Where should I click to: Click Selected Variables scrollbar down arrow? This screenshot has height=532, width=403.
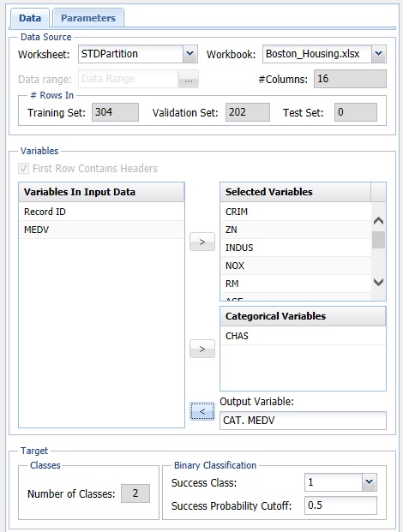378,282
